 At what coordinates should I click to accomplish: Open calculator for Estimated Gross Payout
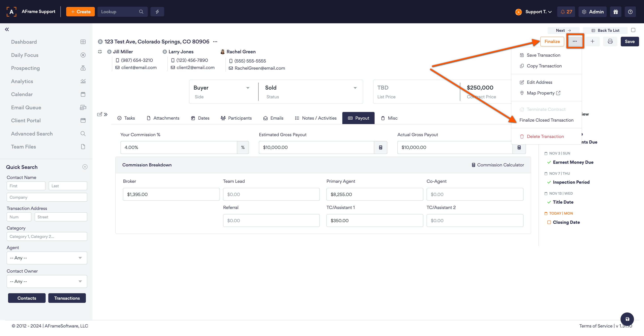381,147
